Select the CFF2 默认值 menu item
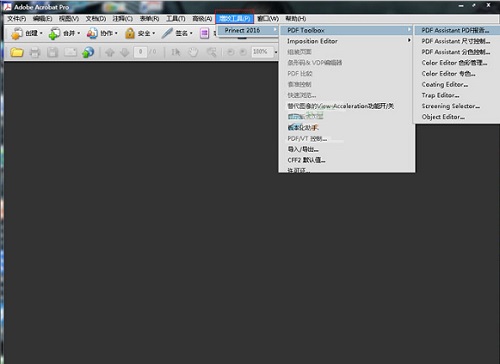Screen dimensions: 500x364 tap(347, 160)
